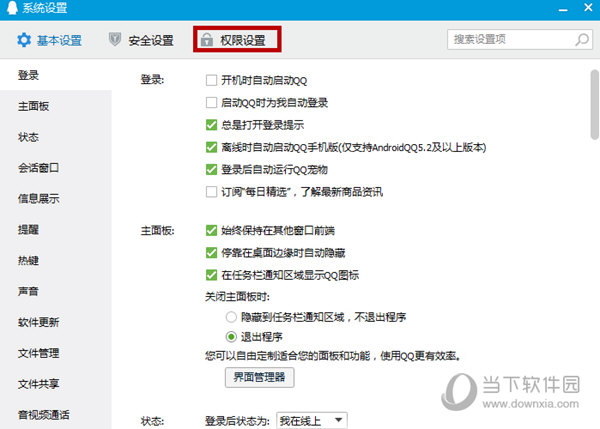This screenshot has width=600, height=429.
Task: Click the vertical scrollbar thumb
Action: [594, 104]
